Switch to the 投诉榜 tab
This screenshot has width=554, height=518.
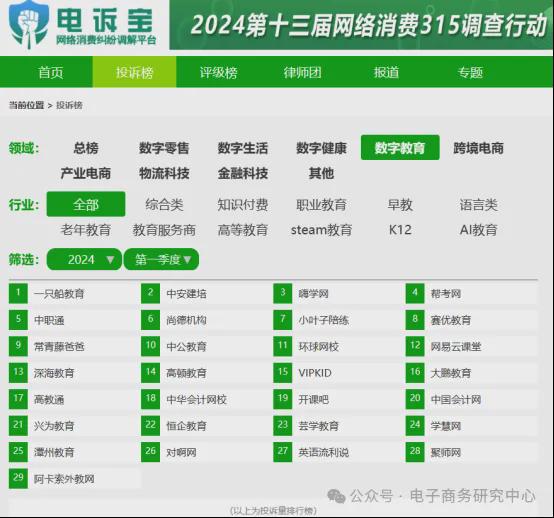pyautogui.click(x=135, y=72)
